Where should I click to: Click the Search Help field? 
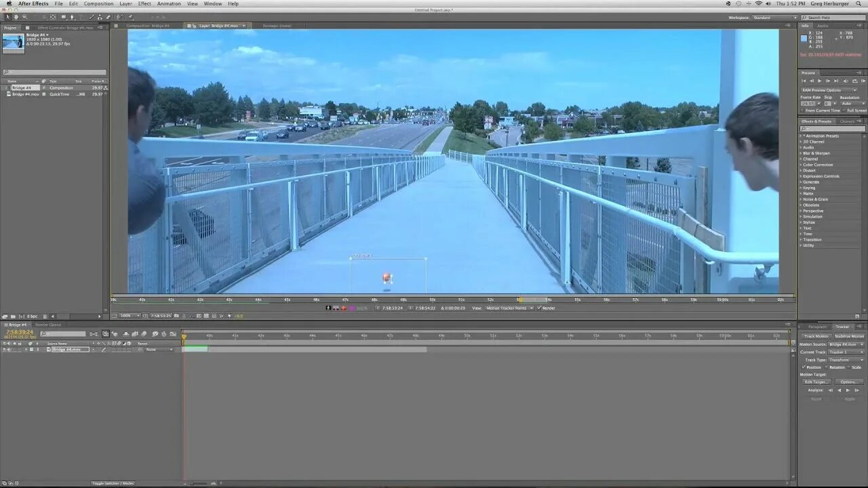(832, 18)
